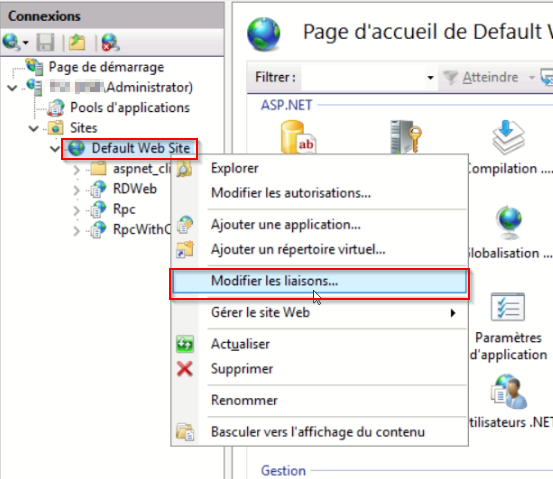Open the Filtrer dropdown arrow
Viewport: 553px width, 479px height.
[430, 77]
